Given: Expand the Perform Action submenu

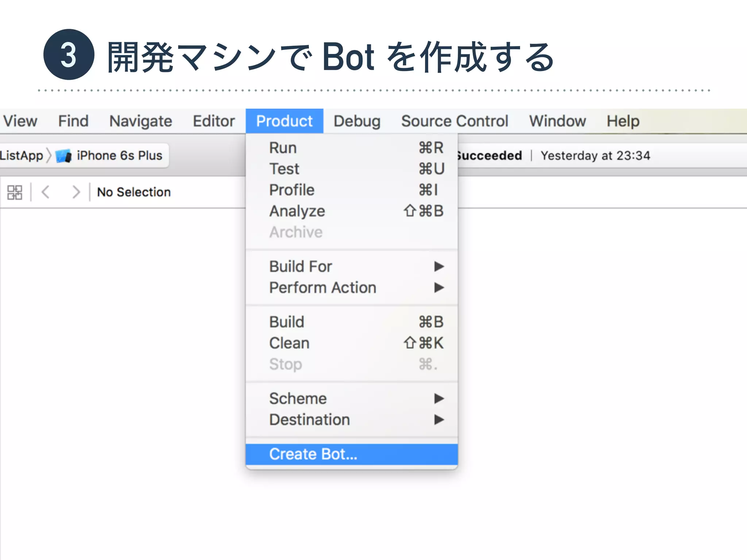Looking at the screenshot, I should click(x=352, y=288).
